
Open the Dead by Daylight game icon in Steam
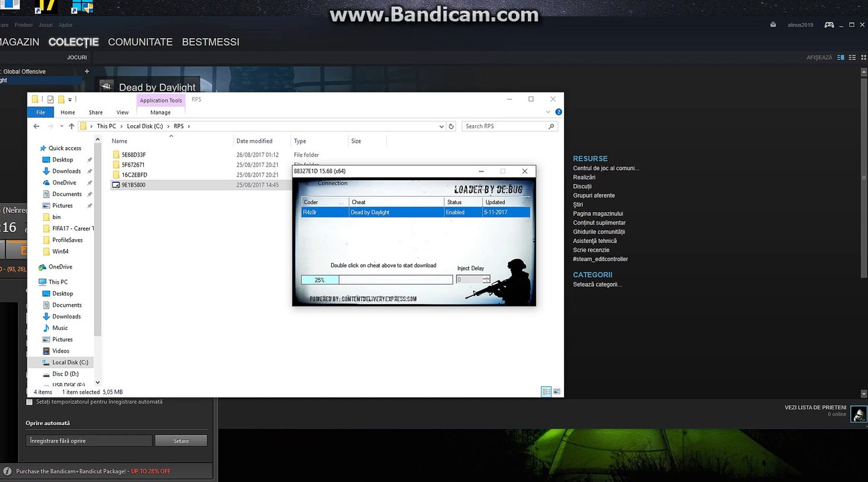click(x=106, y=86)
